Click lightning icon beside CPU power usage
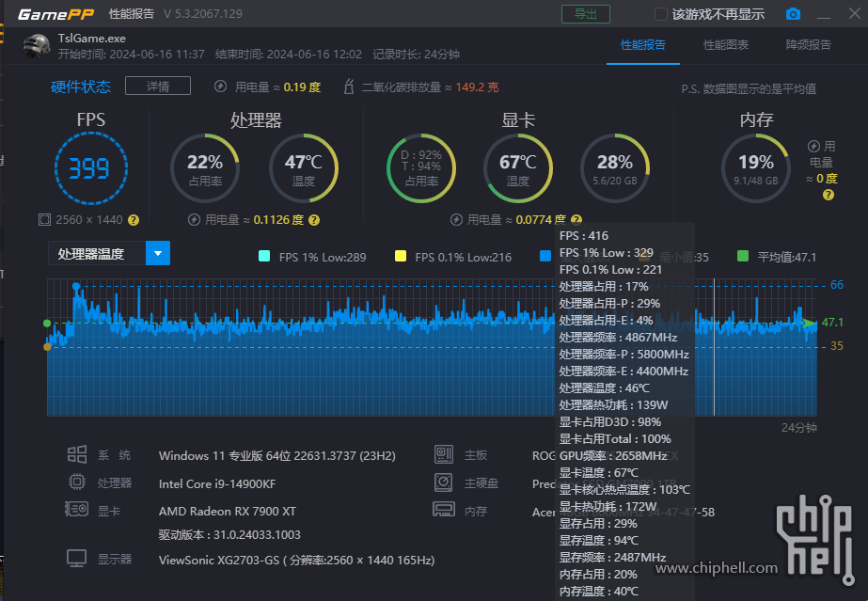 (x=194, y=220)
